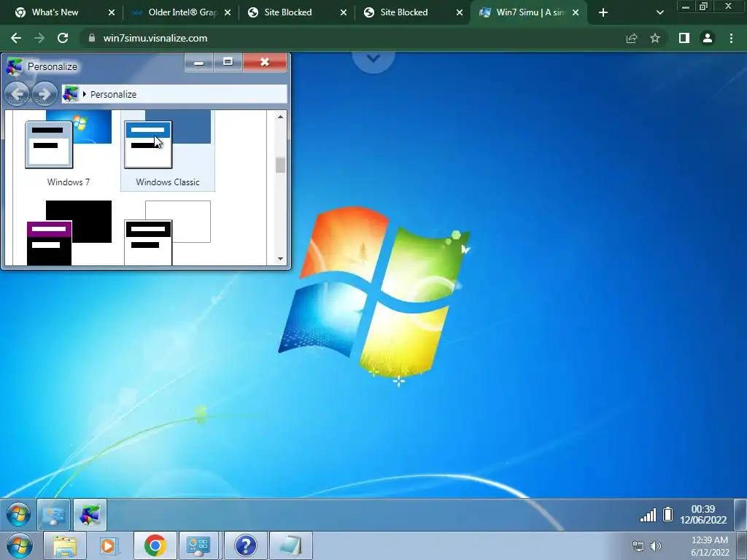Click the simulator battery icon
This screenshot has height=560, width=747.
point(668,514)
